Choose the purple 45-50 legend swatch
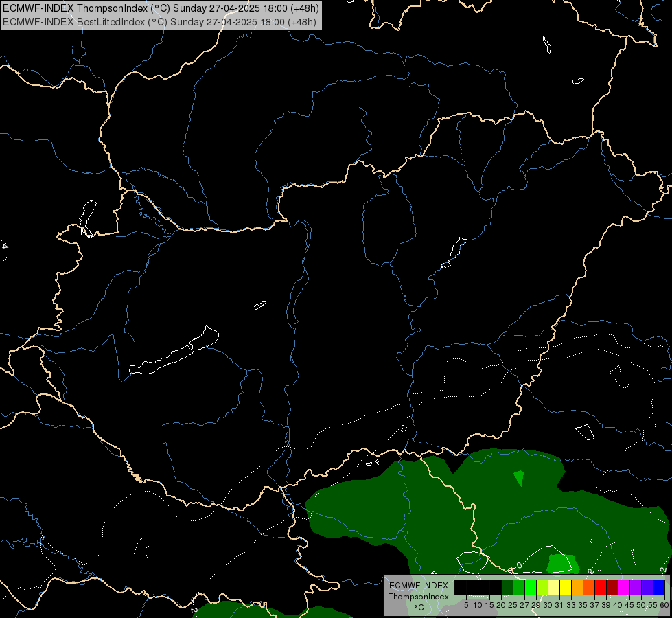The image size is (672, 618). click(x=636, y=587)
